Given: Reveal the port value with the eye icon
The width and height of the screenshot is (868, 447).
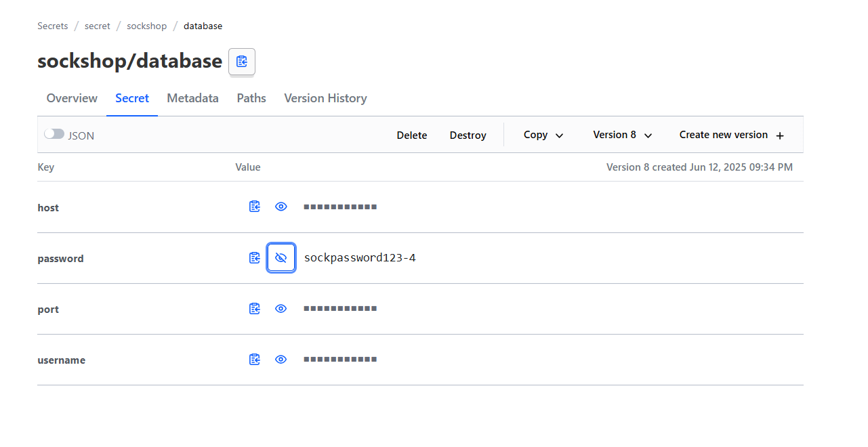Looking at the screenshot, I should [281, 308].
